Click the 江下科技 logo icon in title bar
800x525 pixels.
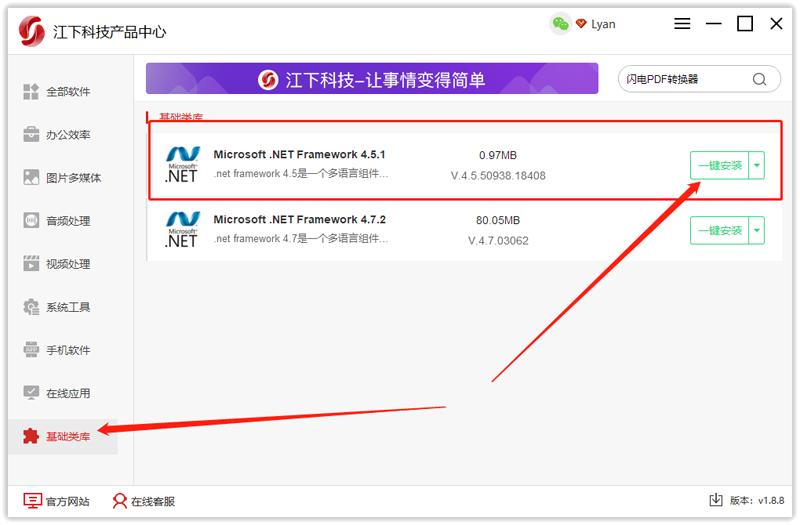pos(32,31)
